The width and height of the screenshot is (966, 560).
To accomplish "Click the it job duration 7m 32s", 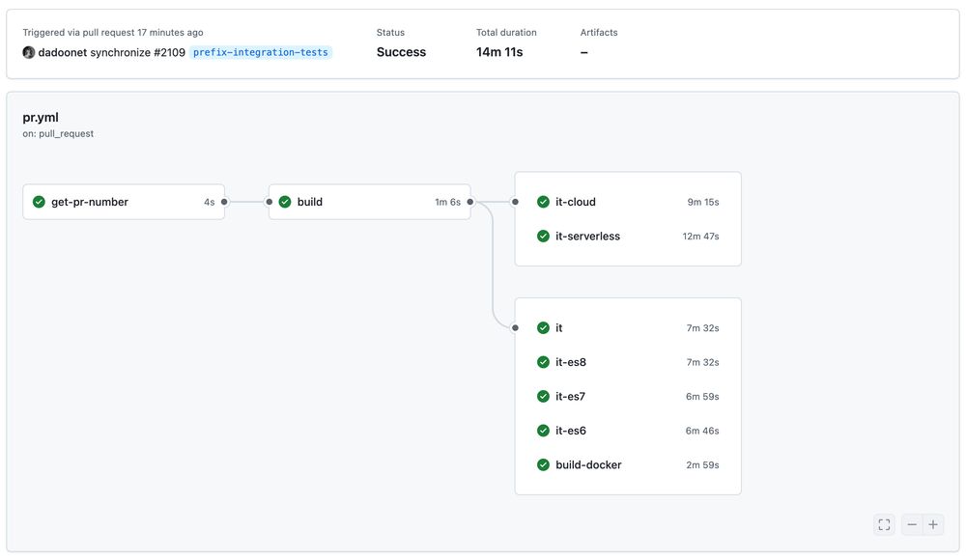I will click(x=702, y=328).
